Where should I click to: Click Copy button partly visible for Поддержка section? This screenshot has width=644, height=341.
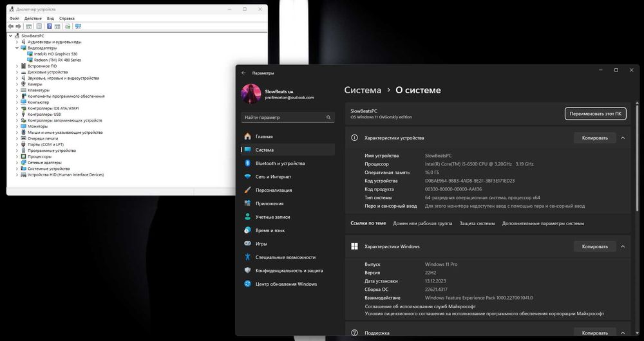(x=594, y=333)
